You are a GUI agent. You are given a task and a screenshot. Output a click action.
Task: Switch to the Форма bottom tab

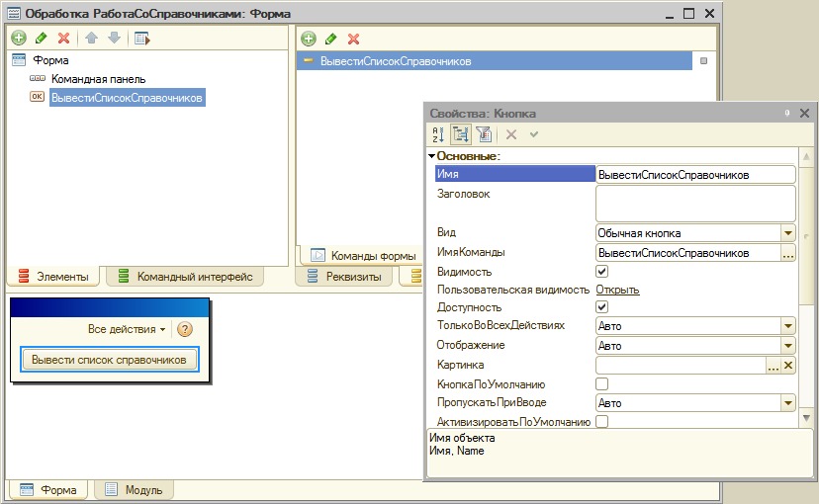point(48,490)
